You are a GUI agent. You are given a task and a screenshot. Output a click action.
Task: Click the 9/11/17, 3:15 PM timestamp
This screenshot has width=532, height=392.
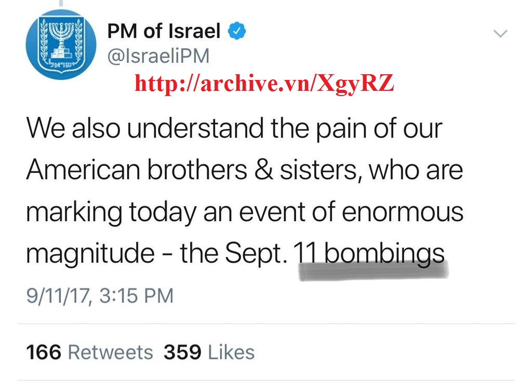[x=100, y=295]
